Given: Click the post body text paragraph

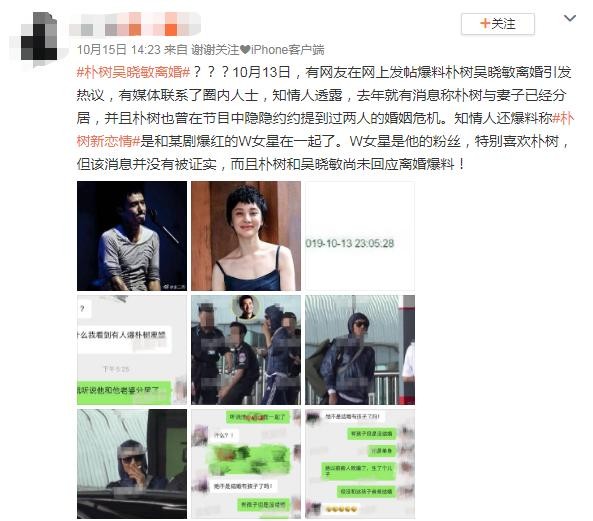Looking at the screenshot, I should [325, 118].
